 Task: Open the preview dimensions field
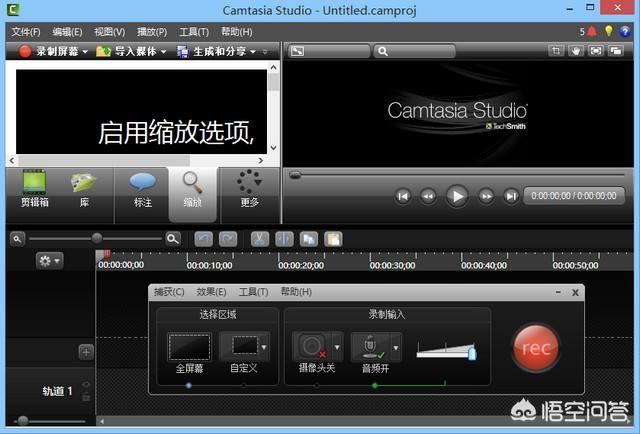pos(329,51)
